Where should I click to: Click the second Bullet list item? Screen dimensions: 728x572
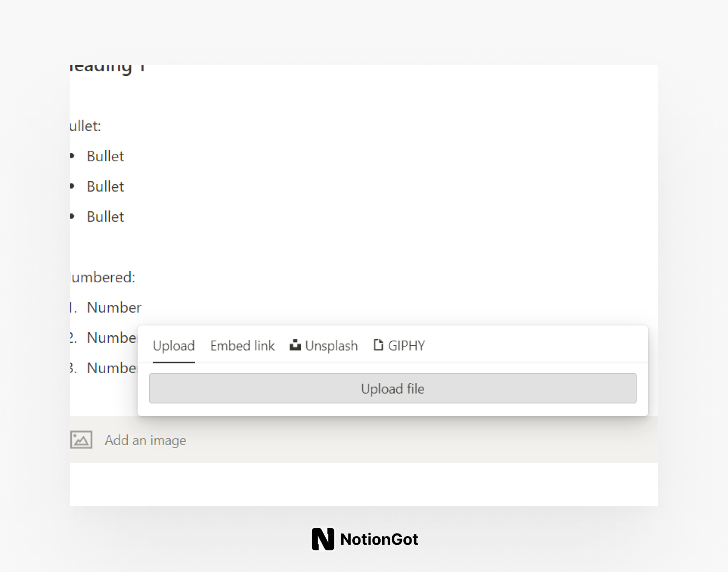(x=105, y=187)
